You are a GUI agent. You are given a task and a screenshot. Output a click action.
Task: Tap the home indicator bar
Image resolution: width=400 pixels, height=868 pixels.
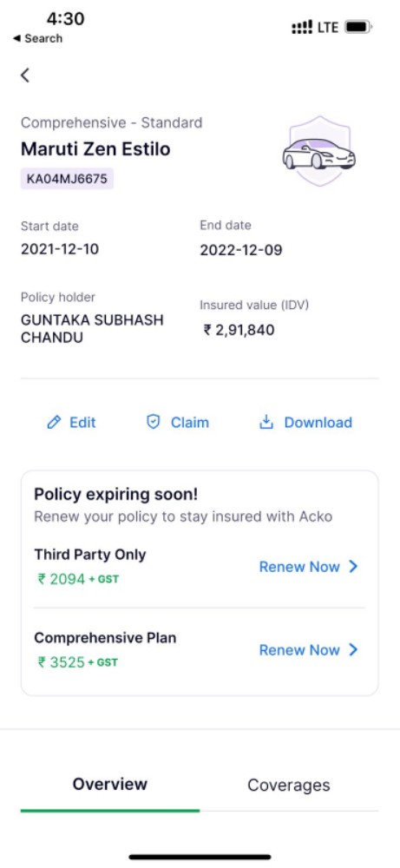click(200, 857)
